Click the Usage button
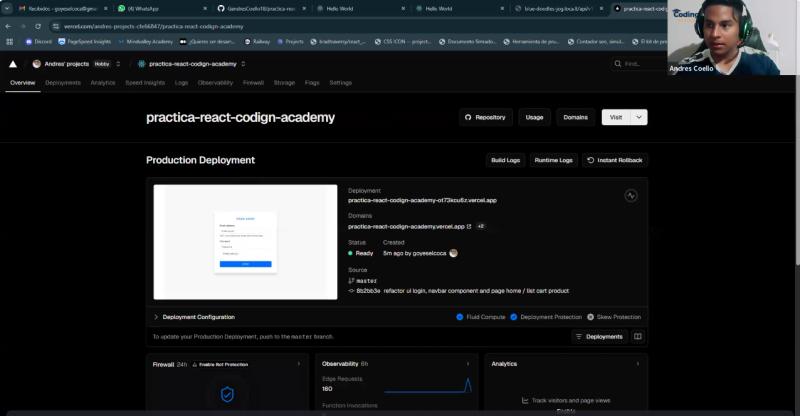 pyautogui.click(x=534, y=117)
